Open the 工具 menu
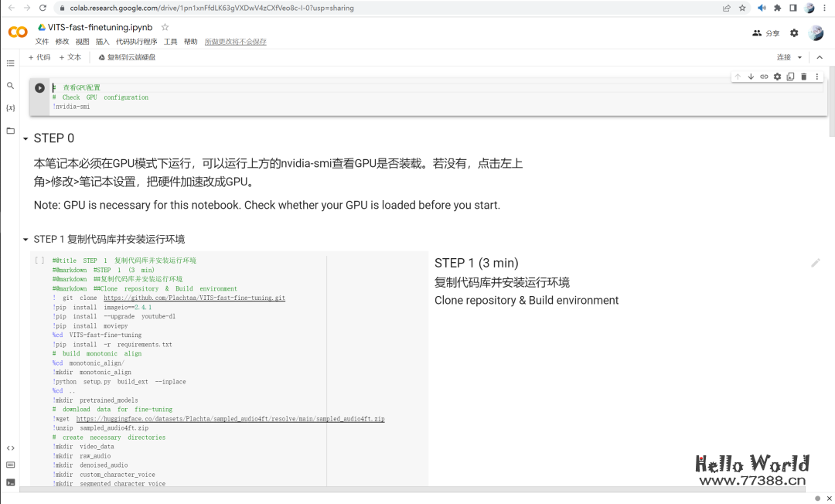The width and height of the screenshot is (835, 504). (x=170, y=41)
